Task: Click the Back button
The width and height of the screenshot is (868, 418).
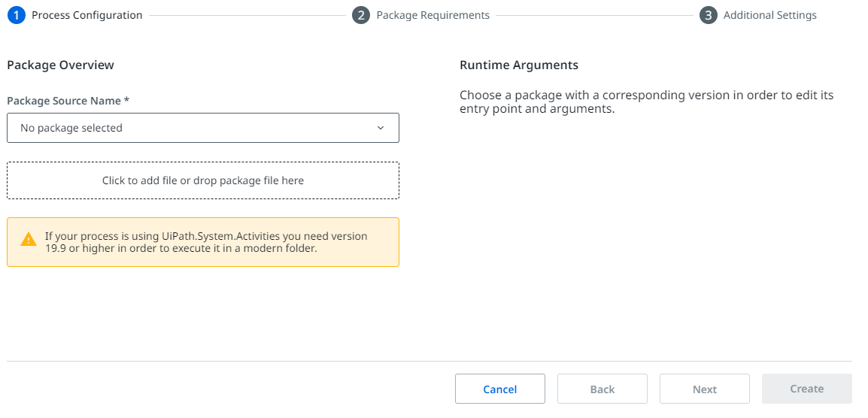Action: tap(602, 389)
